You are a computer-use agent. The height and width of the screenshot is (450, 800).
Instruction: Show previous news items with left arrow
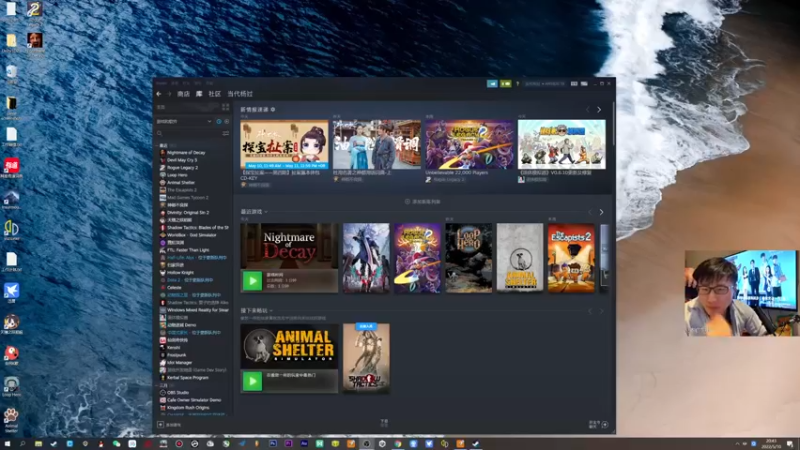point(588,110)
